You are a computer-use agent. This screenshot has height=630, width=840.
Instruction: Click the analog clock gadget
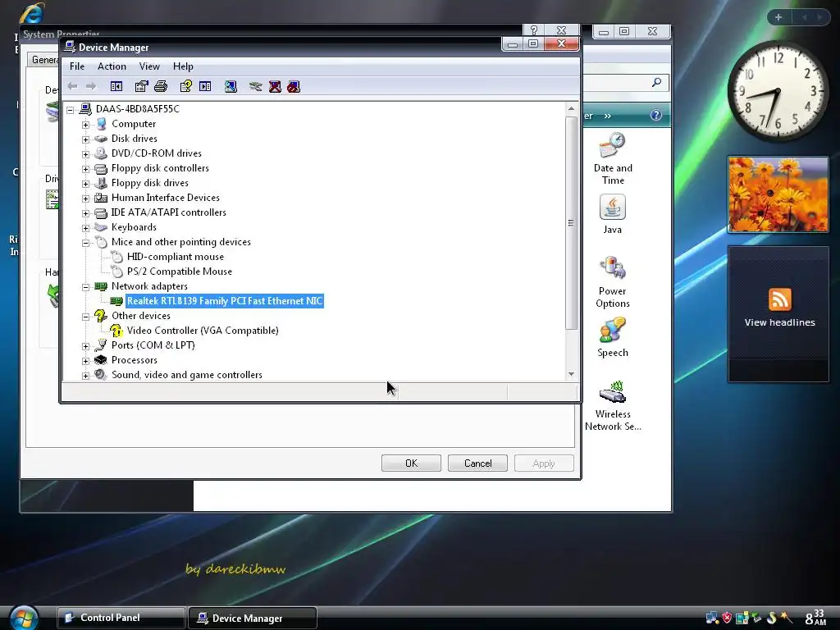tap(778, 91)
